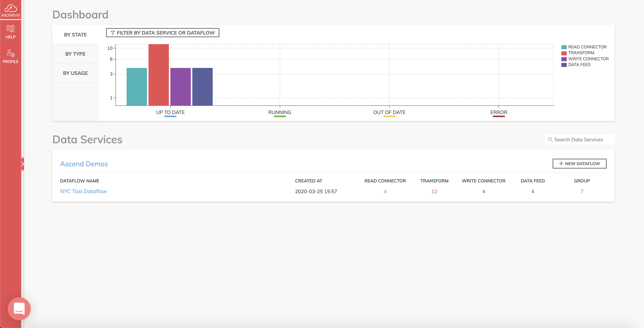
Task: Open the Profile user settings icon
Action: 11,53
